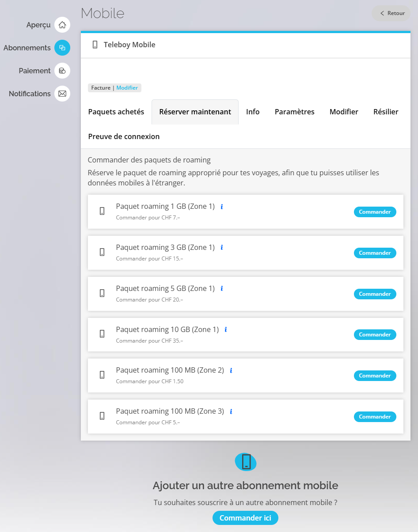Show info for Paquet roaming 1 GB

222,207
